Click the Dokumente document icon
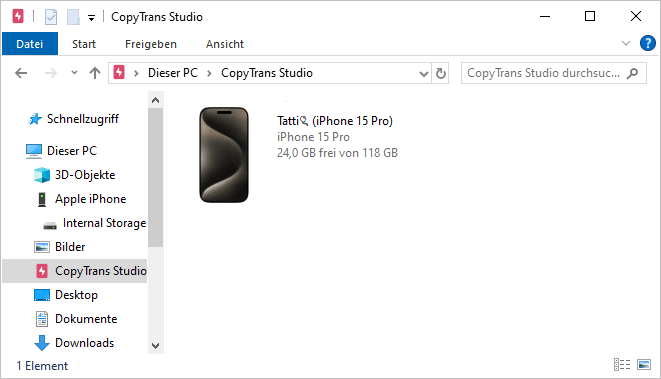 coord(42,319)
